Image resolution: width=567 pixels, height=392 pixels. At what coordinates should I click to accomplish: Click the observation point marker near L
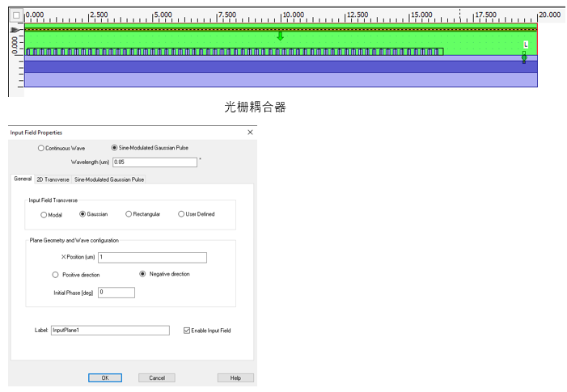pos(524,57)
